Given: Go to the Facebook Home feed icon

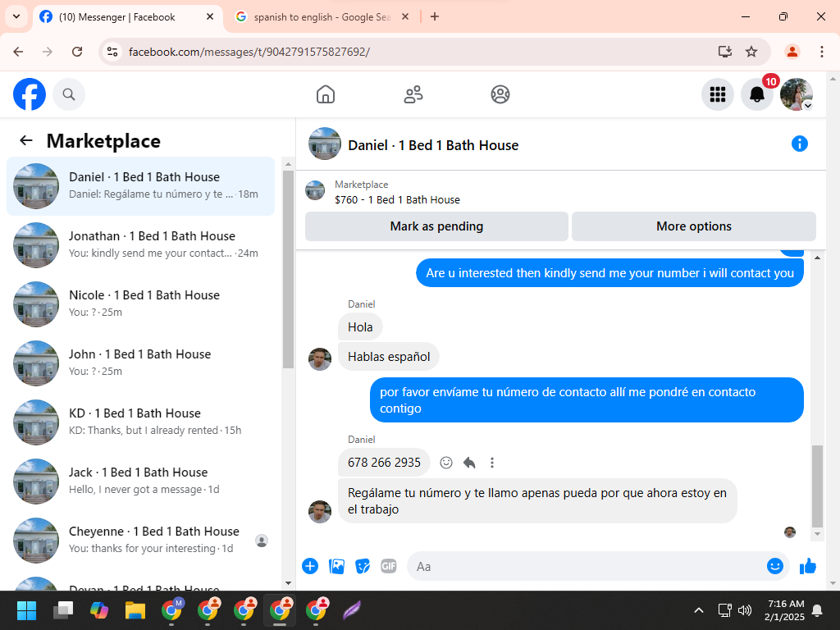Looking at the screenshot, I should tap(325, 94).
